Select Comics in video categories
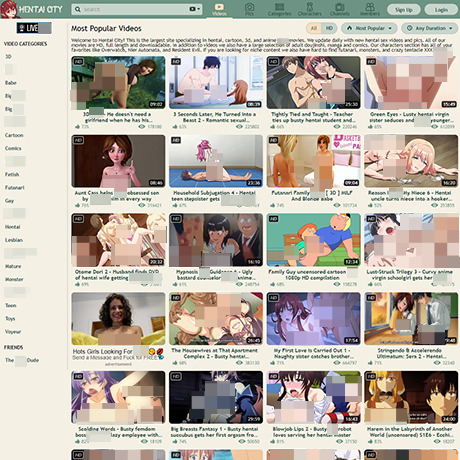This screenshot has width=460, height=460. tap(13, 148)
